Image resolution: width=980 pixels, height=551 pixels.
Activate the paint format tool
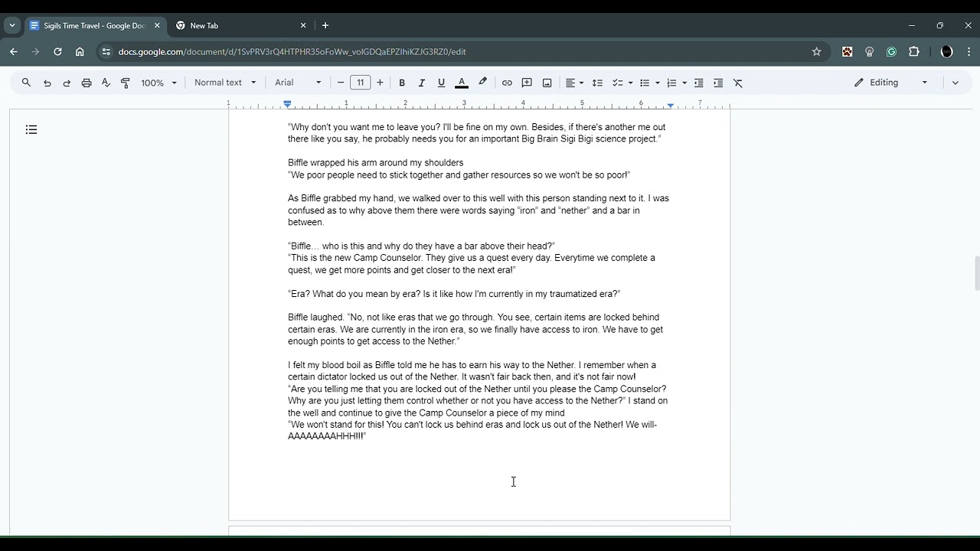[x=126, y=83]
